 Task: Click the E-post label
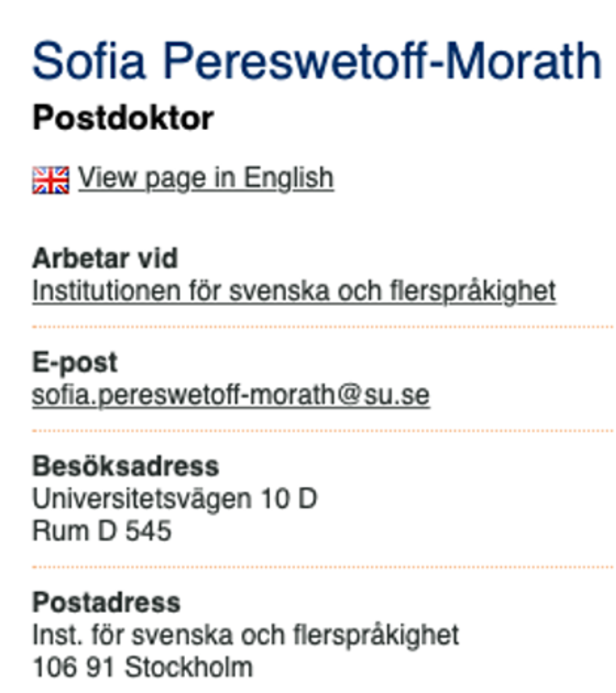tap(75, 363)
